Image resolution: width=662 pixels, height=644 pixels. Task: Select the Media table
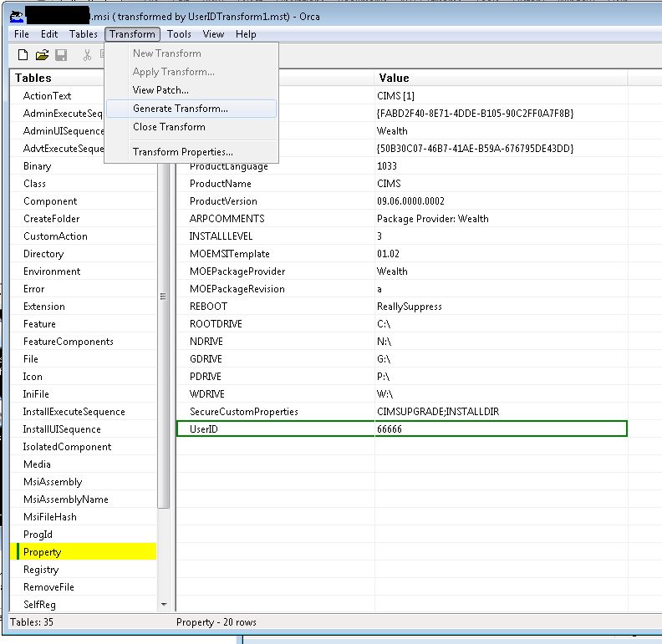(37, 464)
